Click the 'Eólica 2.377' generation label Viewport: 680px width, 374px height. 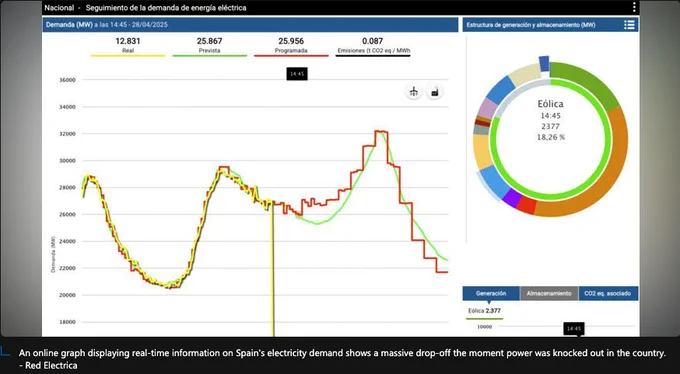[484, 311]
